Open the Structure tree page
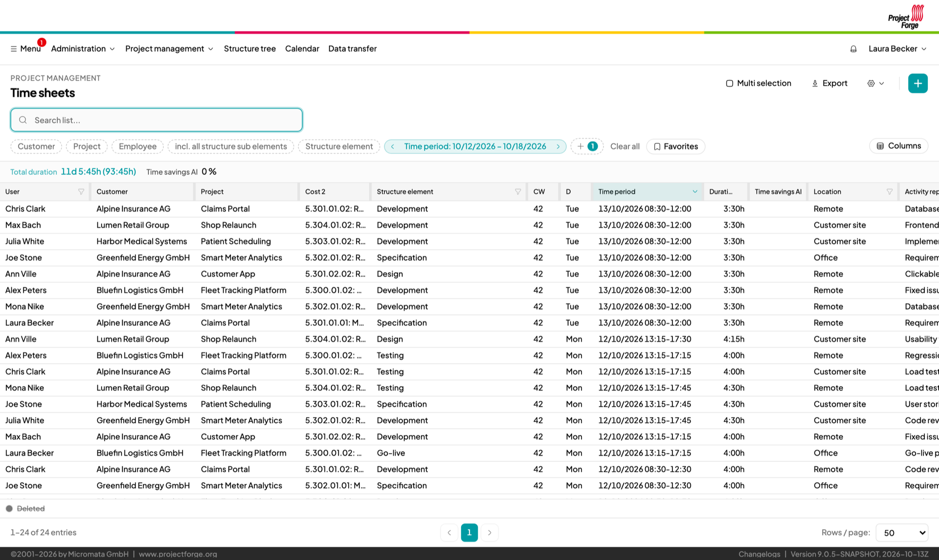 (x=250, y=49)
